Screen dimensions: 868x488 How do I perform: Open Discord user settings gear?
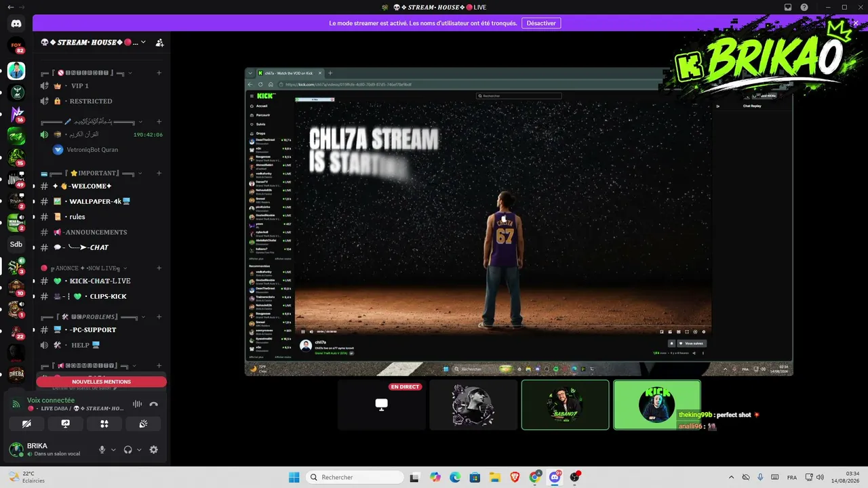(x=154, y=449)
